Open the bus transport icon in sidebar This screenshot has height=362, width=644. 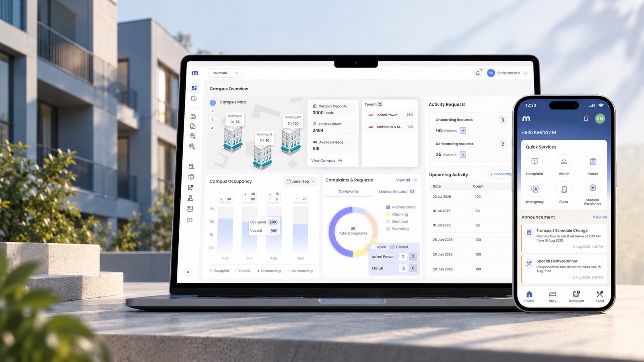(x=191, y=187)
